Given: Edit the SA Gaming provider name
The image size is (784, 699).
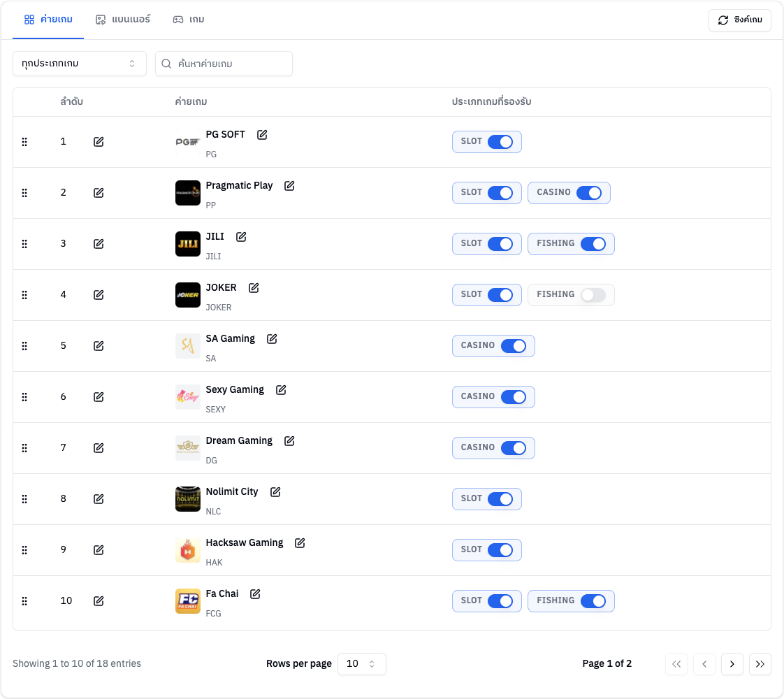Looking at the screenshot, I should click(272, 339).
